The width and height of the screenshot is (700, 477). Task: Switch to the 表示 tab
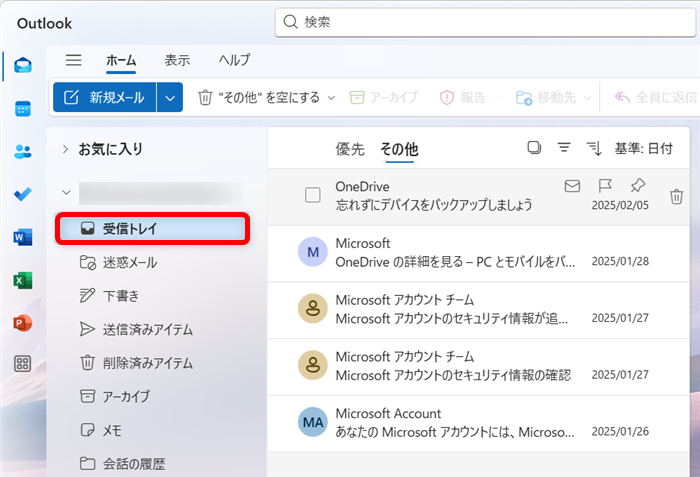[177, 60]
